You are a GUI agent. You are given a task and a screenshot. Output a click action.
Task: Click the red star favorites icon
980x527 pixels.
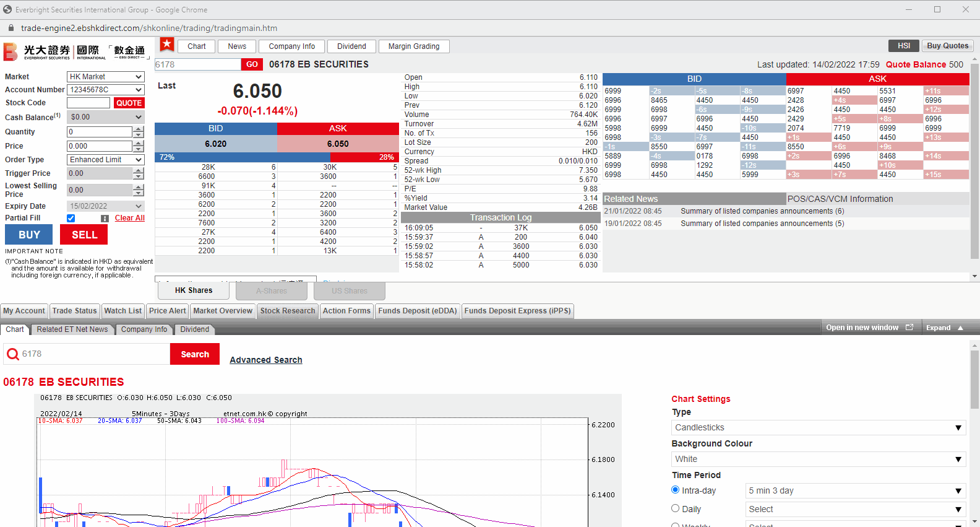click(x=167, y=45)
